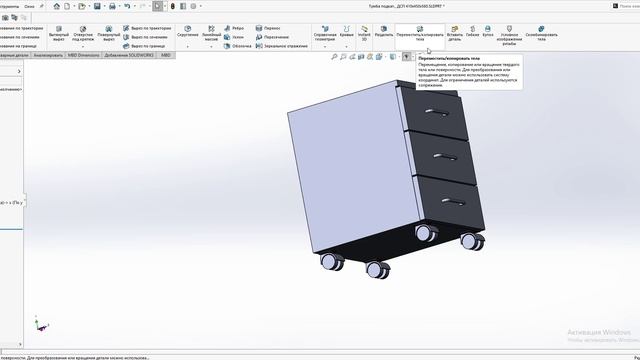Screen dimensions: 640x360
Task: Expand dropdown arrow beside New document icon
Action: tap(74, 6)
